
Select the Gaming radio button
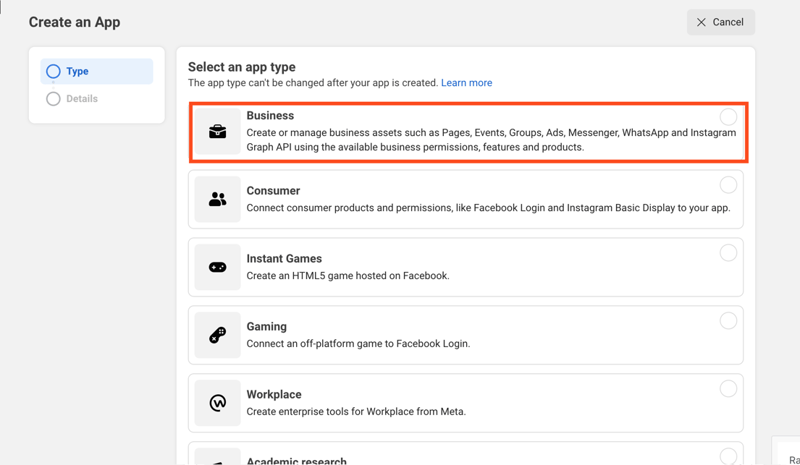pyautogui.click(x=728, y=321)
